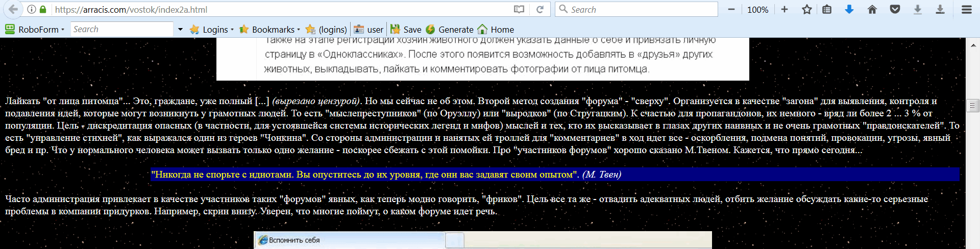
Task: Click RoboForm Home button
Action: click(496, 30)
